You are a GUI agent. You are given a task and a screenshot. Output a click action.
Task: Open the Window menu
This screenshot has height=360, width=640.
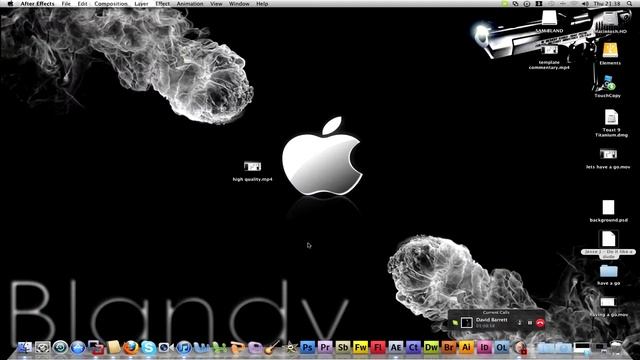(239, 4)
